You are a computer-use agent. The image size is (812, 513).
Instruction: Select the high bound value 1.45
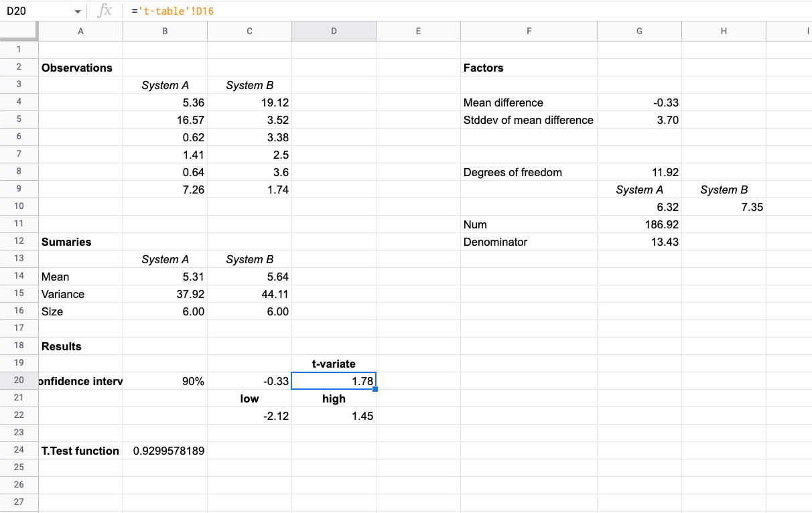(x=334, y=415)
